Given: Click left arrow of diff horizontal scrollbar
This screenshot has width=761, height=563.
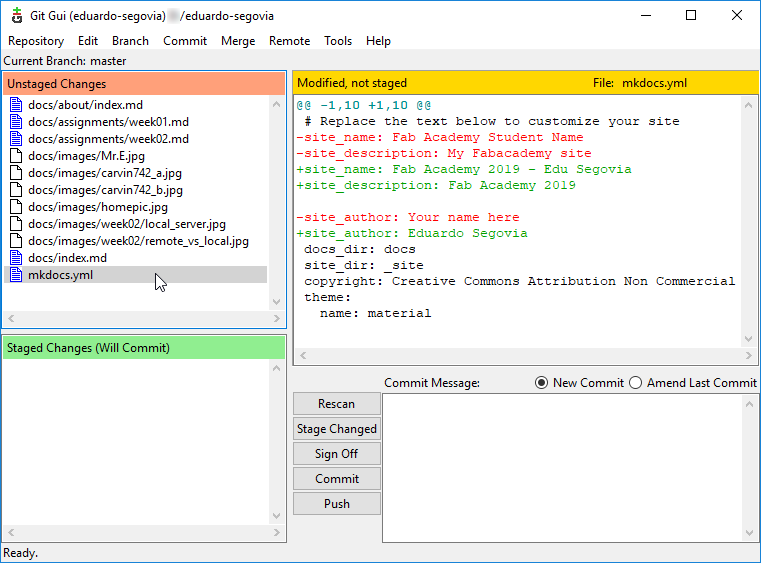Looking at the screenshot, I should coord(303,355).
